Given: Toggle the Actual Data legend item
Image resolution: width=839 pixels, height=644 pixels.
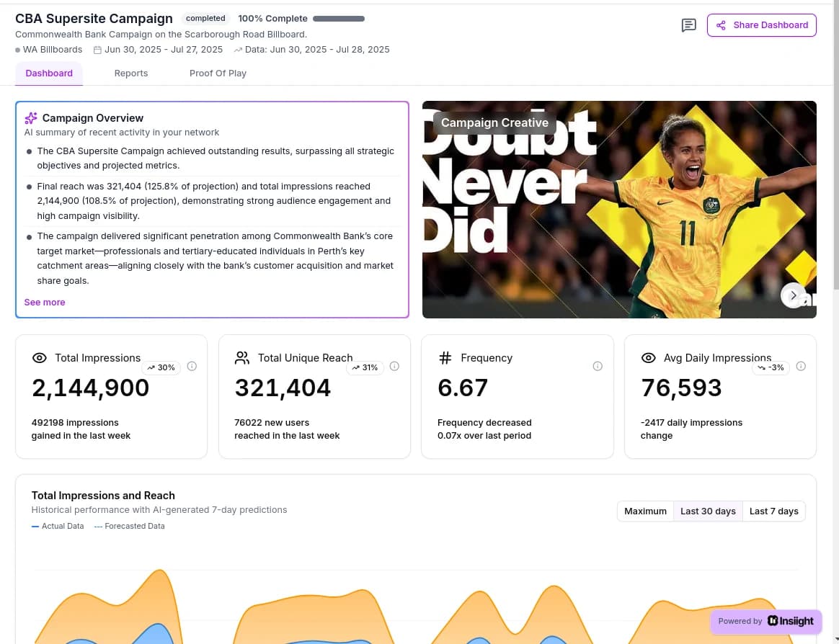Looking at the screenshot, I should coord(57,526).
